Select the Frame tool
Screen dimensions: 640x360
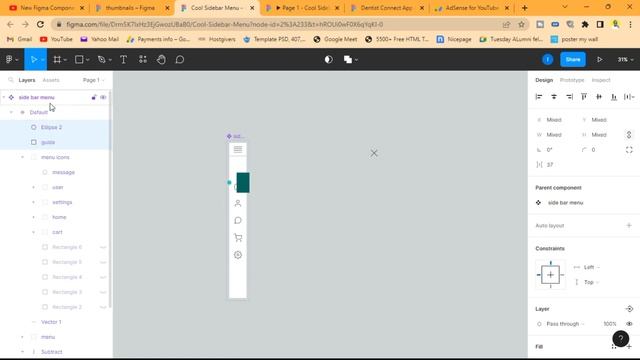57,60
